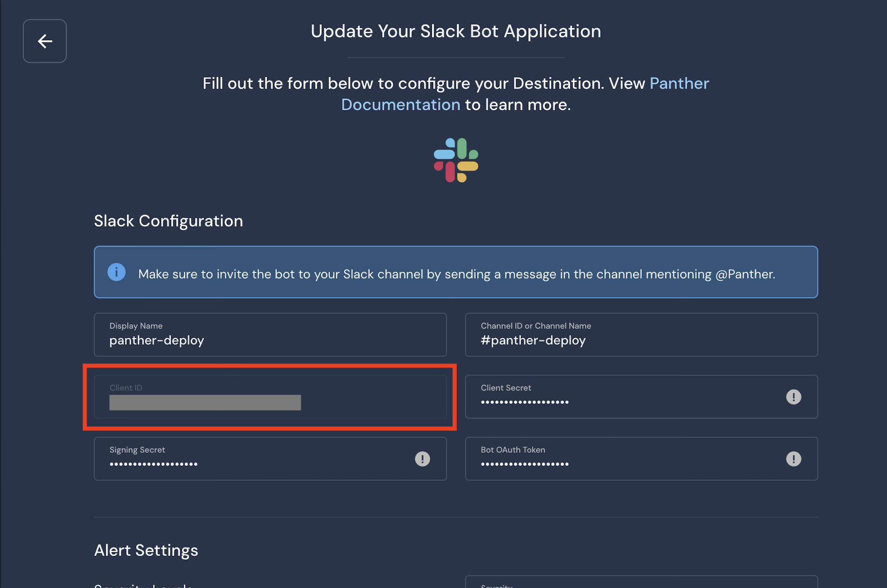The height and width of the screenshot is (588, 887).
Task: Click the invite bot info banner message
Action: click(456, 274)
